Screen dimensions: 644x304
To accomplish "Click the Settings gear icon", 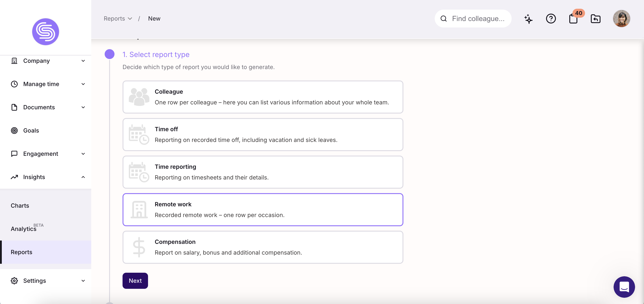I will 14,281.
